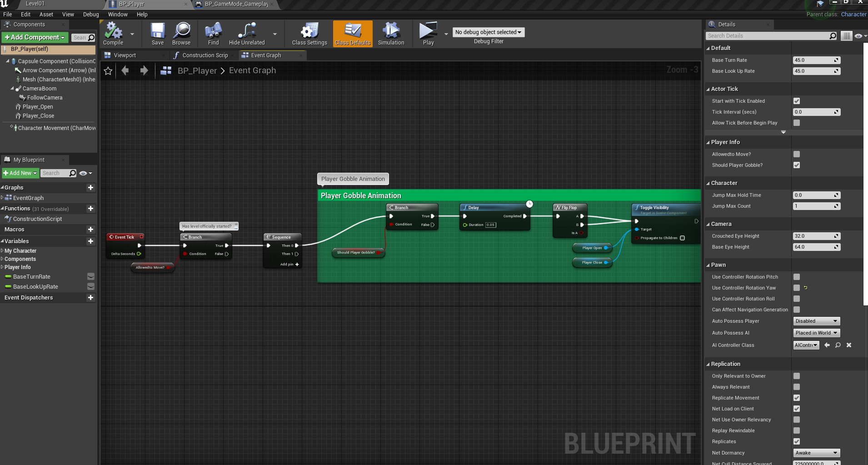
Task: Save the blueprint with Save icon
Action: tap(158, 31)
